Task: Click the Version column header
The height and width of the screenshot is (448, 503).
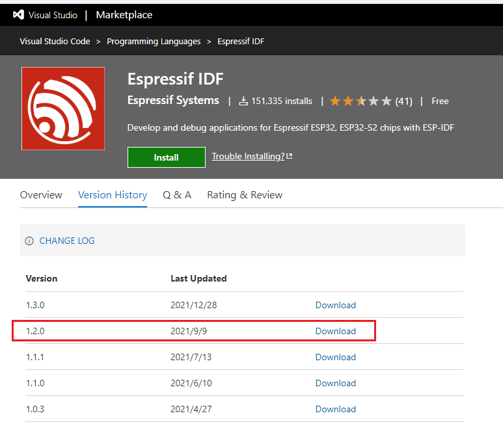Action: 42,278
